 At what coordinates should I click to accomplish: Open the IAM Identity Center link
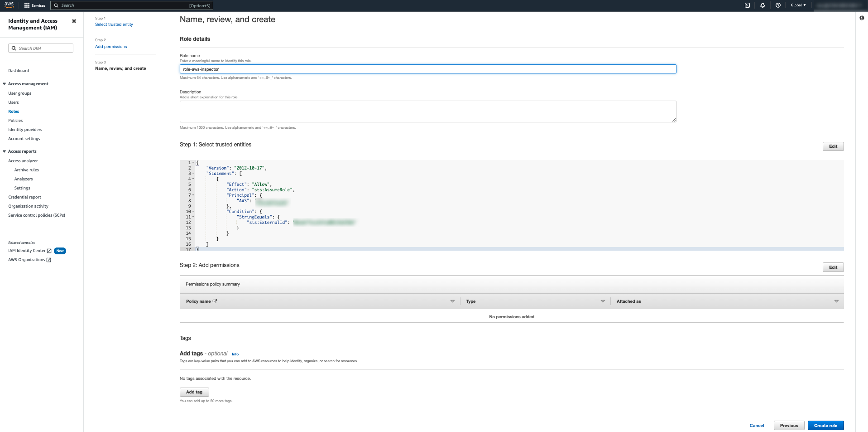[x=27, y=251]
